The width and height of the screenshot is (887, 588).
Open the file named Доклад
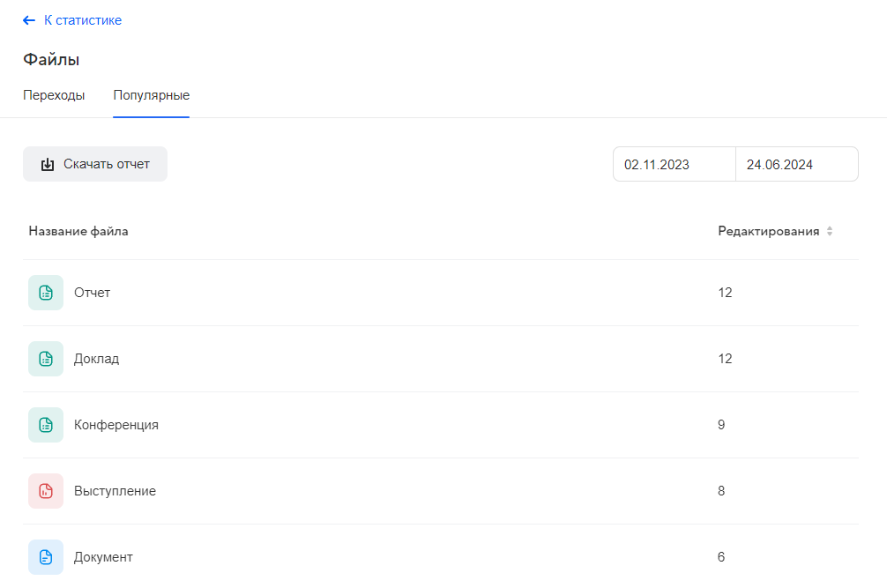[x=96, y=359]
